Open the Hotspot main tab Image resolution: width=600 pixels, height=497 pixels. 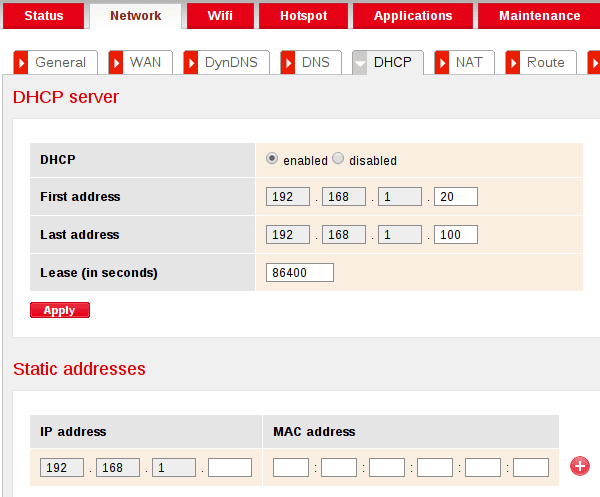[303, 16]
